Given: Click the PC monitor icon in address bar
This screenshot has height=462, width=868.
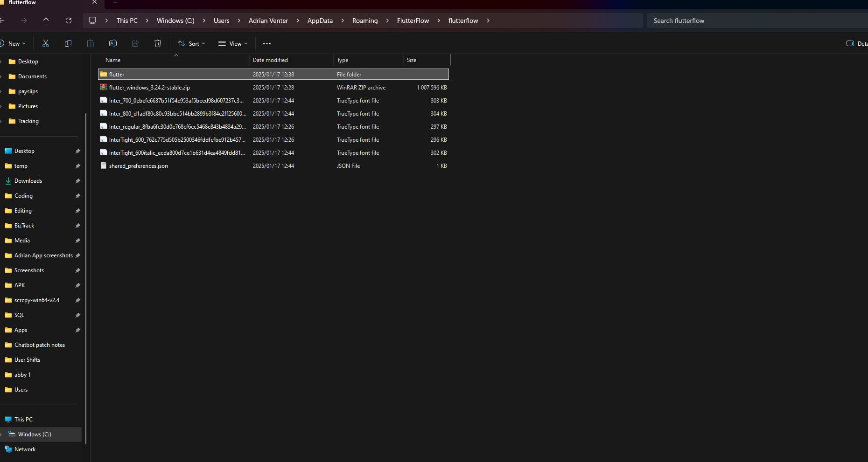Looking at the screenshot, I should pos(92,21).
